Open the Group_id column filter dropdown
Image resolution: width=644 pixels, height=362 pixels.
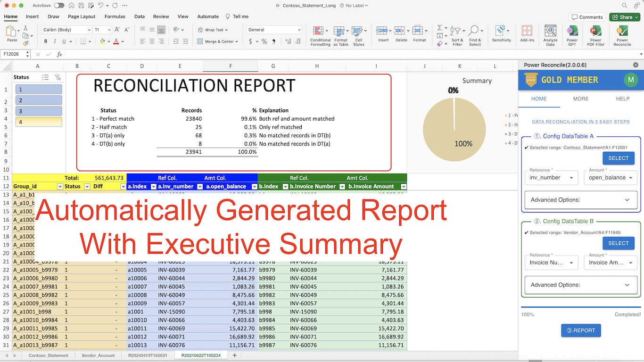(60, 187)
